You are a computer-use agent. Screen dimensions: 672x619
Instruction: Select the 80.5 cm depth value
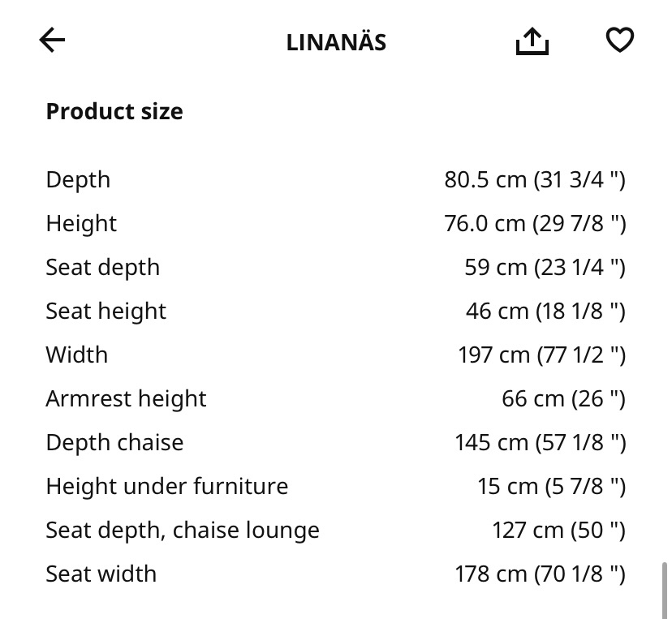coord(535,179)
